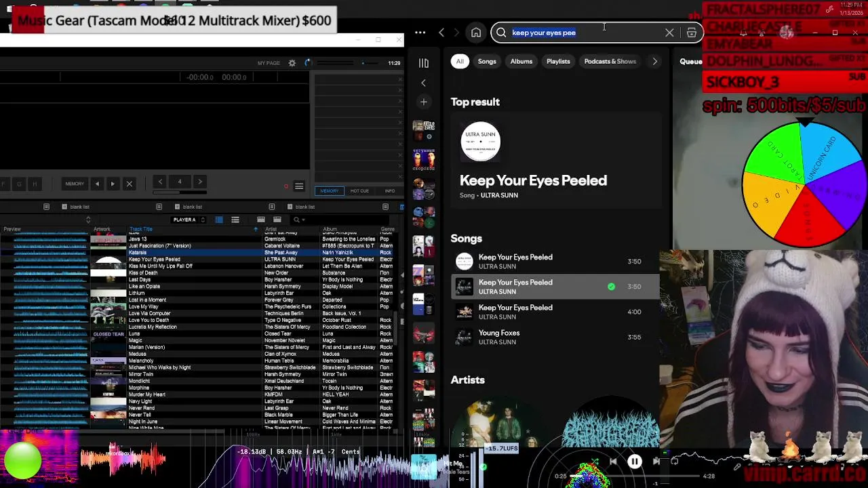868x488 pixels.
Task: Filter search results by Playlists
Action: click(x=558, y=61)
